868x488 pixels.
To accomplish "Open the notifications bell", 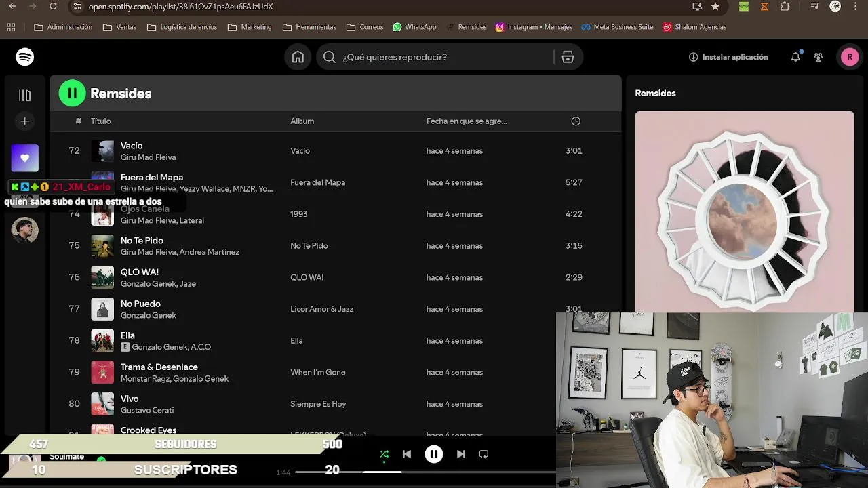I will pyautogui.click(x=795, y=57).
